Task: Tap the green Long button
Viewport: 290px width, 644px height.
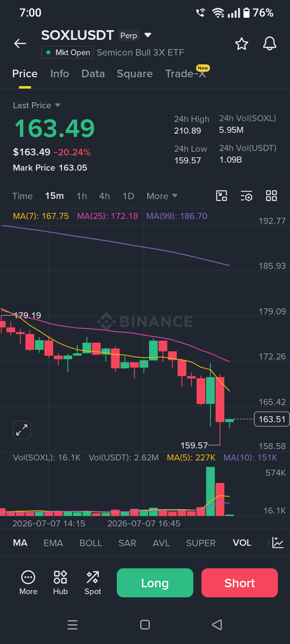Action: click(155, 583)
